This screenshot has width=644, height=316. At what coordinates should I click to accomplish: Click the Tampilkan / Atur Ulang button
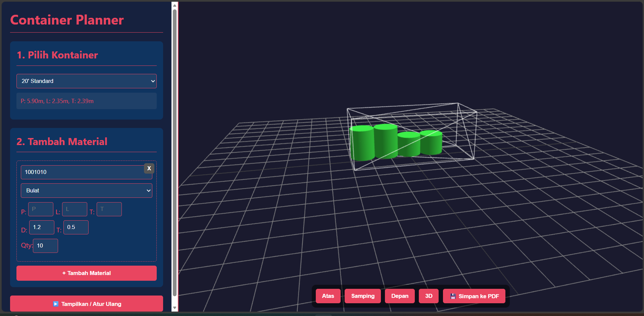(x=86, y=304)
